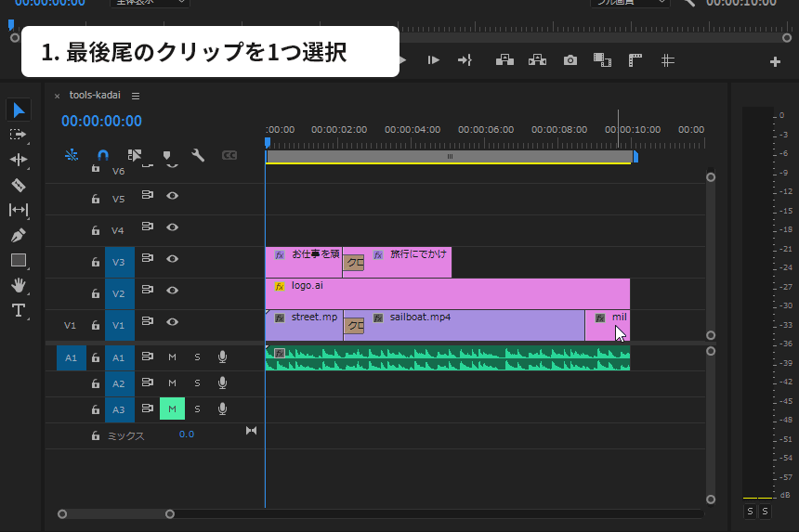
Task: Select the logo.ai clip
Action: pos(448,293)
